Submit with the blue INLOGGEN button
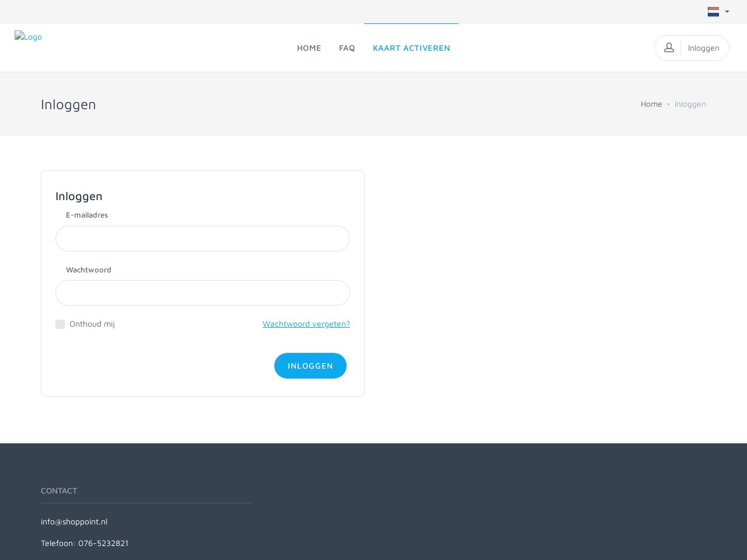 [310, 366]
